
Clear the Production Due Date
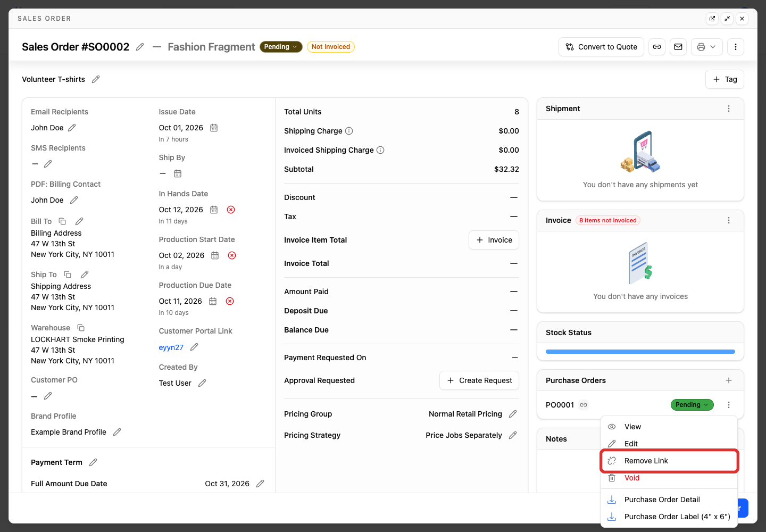[x=230, y=301]
